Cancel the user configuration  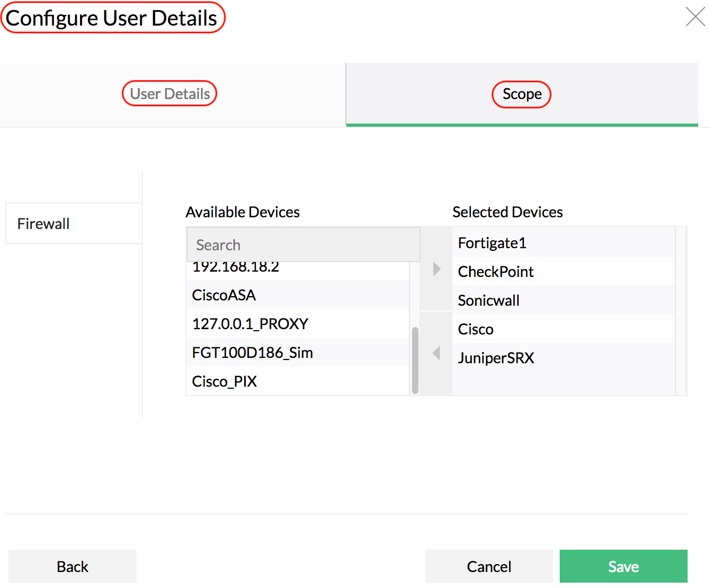point(489,566)
